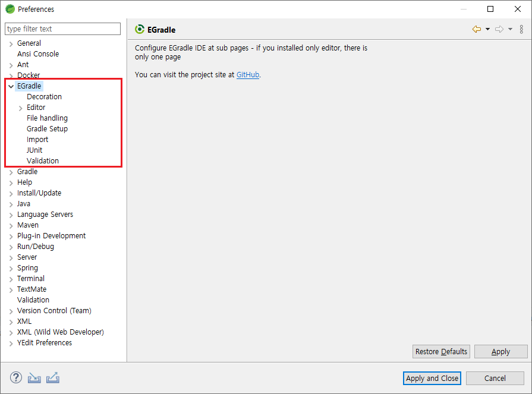
Task: Open the Gradle Setup page
Action: pos(47,129)
